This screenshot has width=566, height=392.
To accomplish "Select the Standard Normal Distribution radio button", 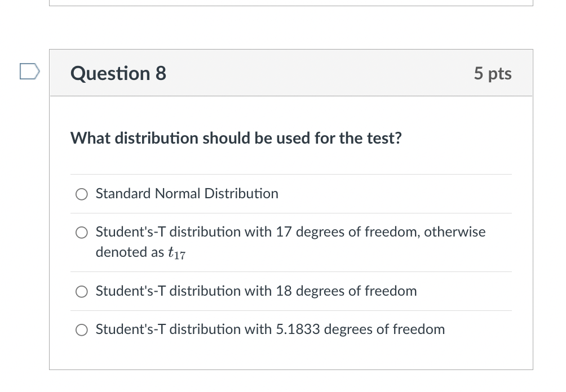I will tap(82, 194).
